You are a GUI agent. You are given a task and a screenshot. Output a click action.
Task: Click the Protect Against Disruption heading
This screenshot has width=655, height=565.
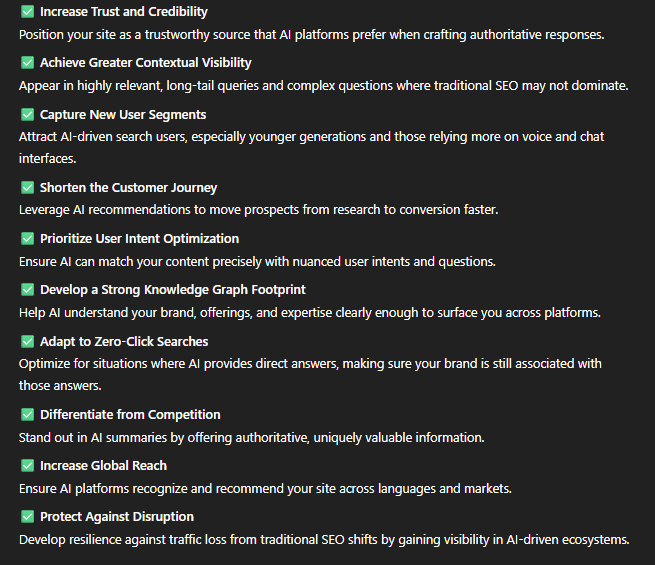(117, 517)
